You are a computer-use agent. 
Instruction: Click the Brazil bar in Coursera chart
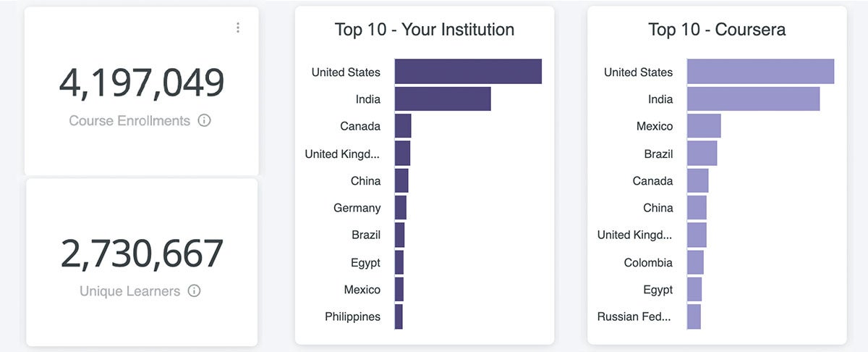point(702,154)
